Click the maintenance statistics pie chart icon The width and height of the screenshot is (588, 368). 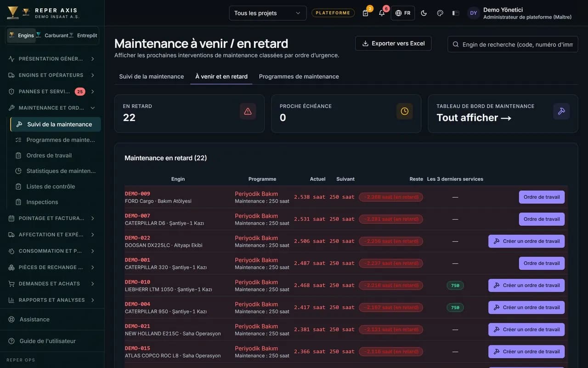18,171
